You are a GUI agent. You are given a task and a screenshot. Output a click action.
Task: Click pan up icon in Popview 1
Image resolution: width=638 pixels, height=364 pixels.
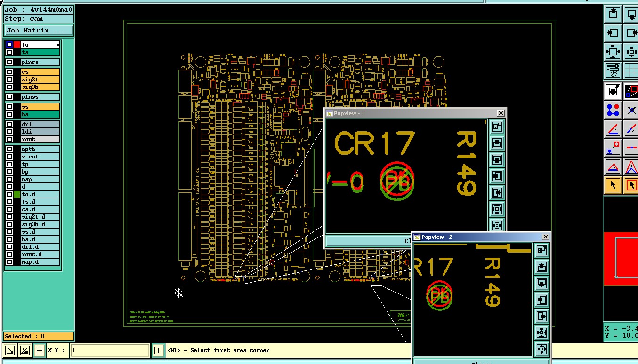pyautogui.click(x=497, y=143)
